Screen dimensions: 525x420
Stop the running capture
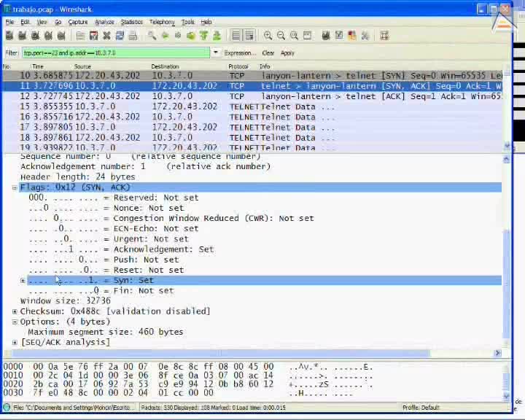coord(48,36)
